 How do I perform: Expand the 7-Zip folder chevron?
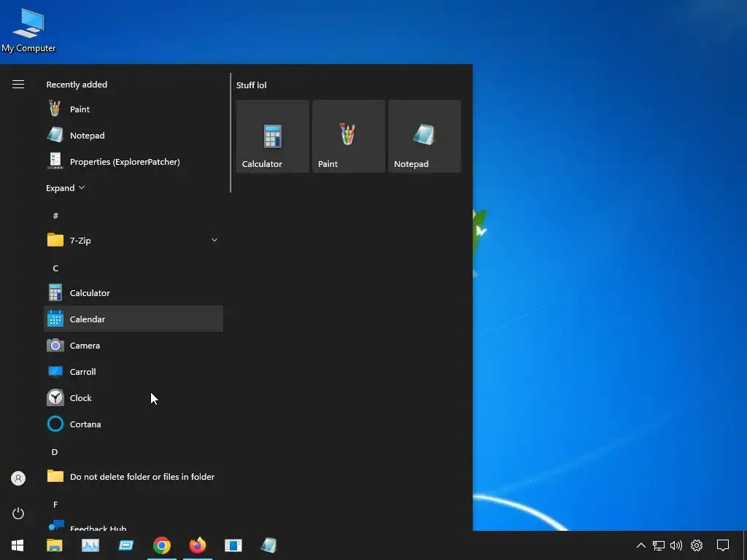(x=214, y=240)
